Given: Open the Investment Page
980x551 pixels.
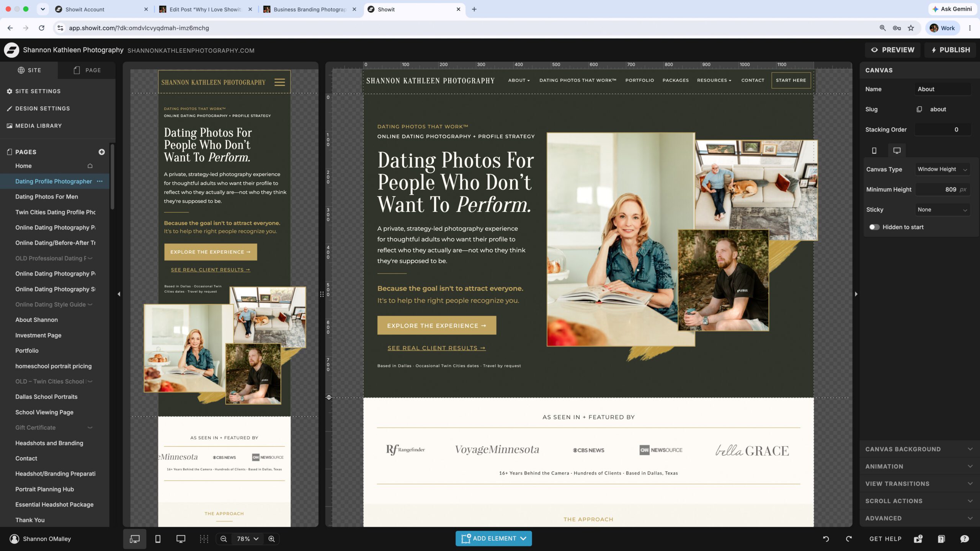Looking at the screenshot, I should (x=38, y=336).
